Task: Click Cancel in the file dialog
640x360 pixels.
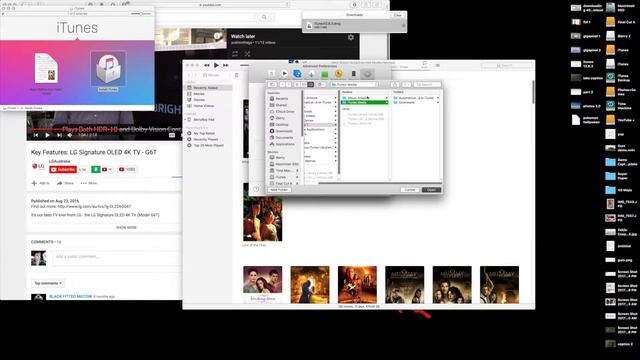Action: pyautogui.click(x=410, y=190)
